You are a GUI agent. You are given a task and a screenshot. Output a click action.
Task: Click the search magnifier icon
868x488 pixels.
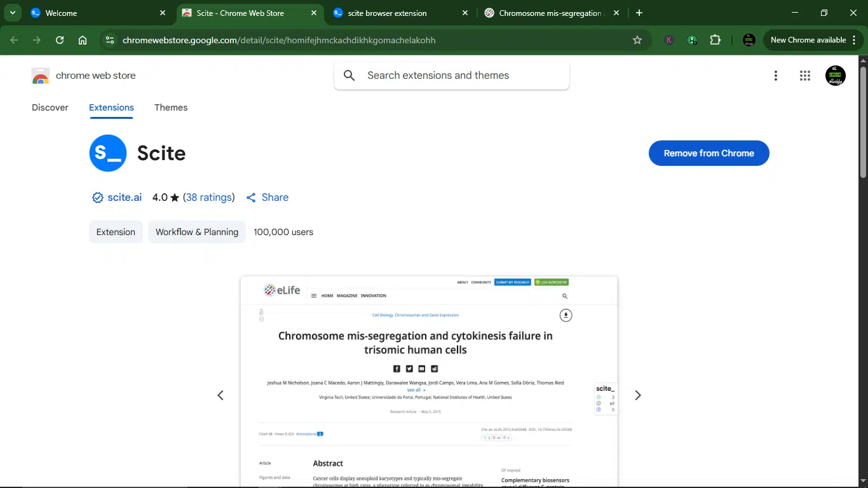(x=349, y=76)
